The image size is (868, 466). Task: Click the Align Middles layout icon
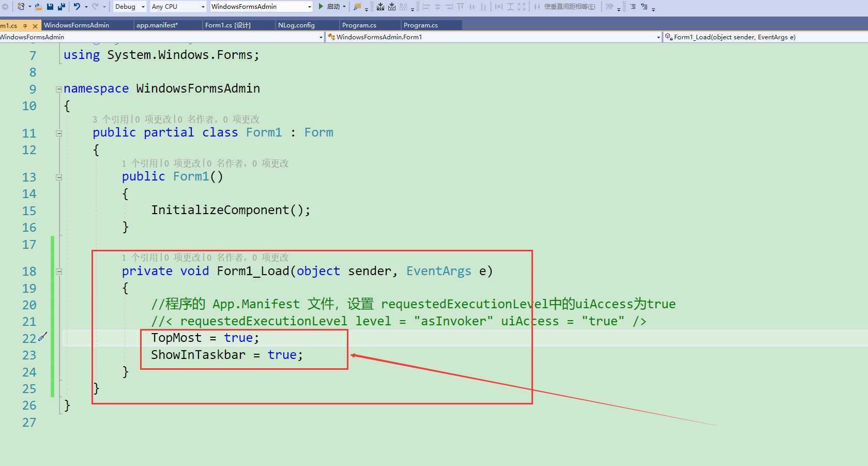[x=472, y=7]
